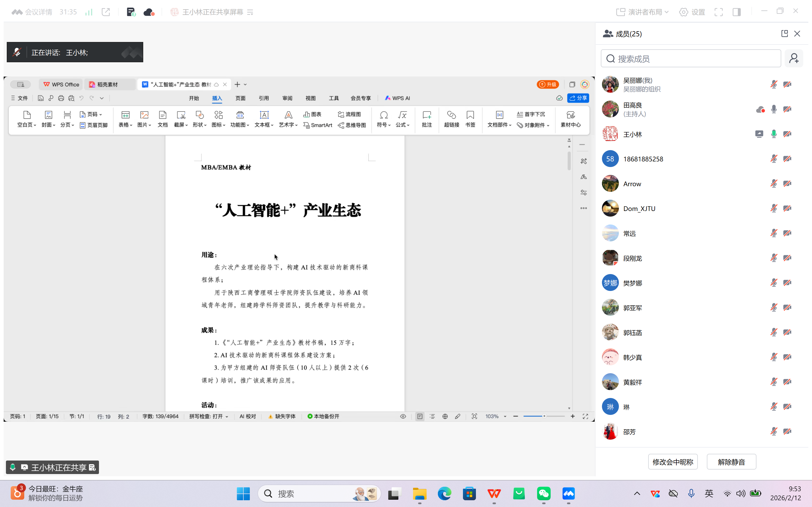Click the invite member icon

794,59
